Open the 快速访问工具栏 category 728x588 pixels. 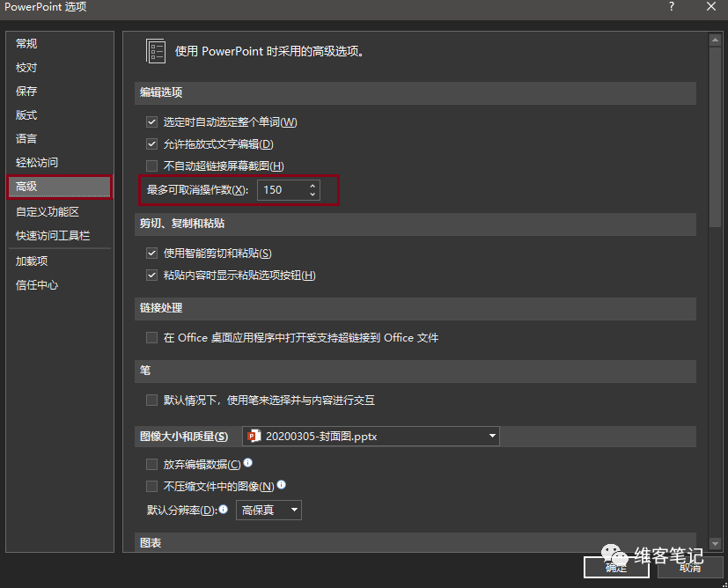click(x=60, y=236)
